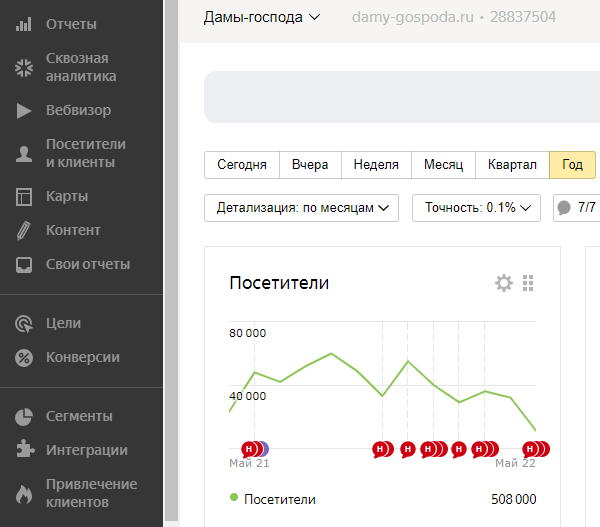The width and height of the screenshot is (600, 527).
Task: Click the Посетители legend label
Action: pos(280,499)
